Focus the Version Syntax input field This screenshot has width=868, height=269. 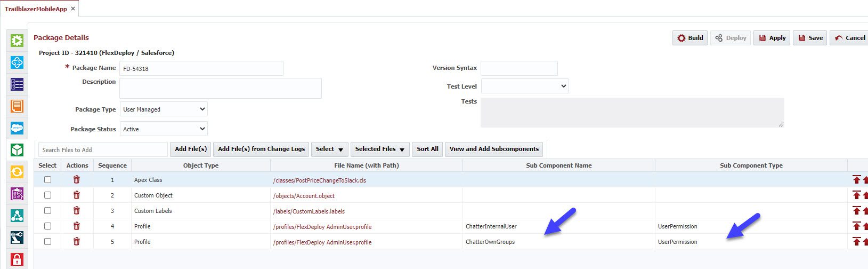[x=519, y=68]
